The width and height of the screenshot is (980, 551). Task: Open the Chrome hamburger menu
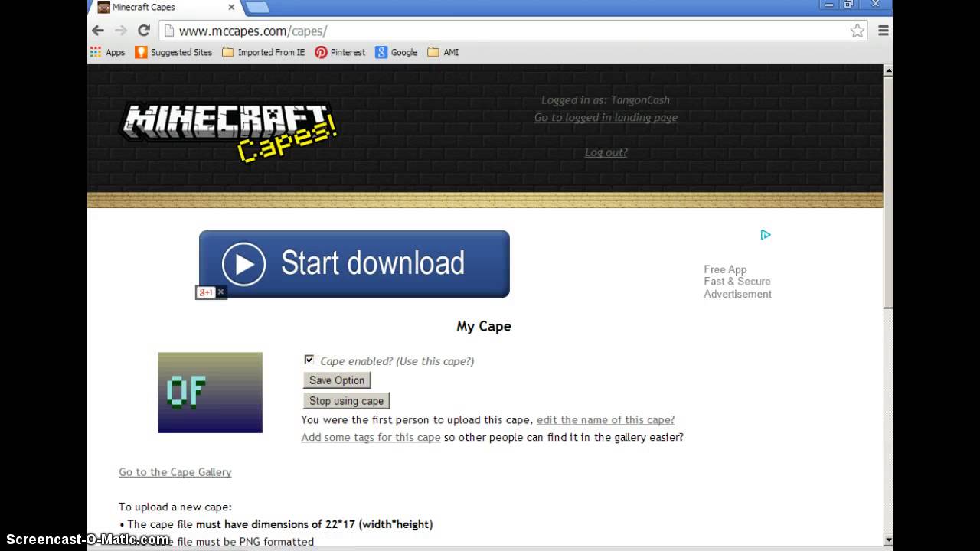point(883,31)
